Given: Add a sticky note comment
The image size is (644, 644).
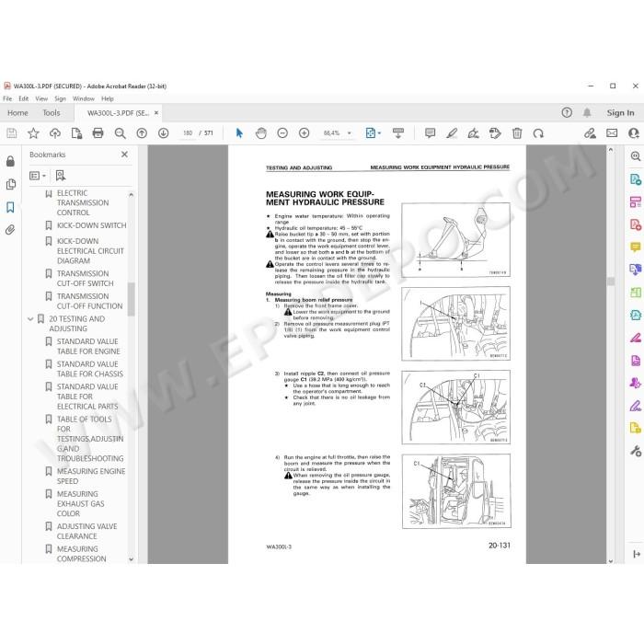Looking at the screenshot, I should point(430,132).
